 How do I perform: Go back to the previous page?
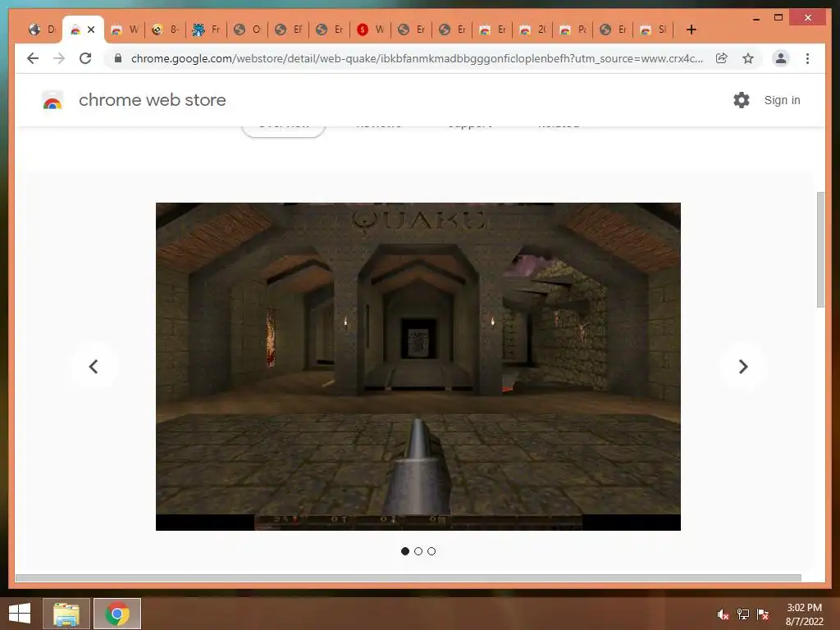pyautogui.click(x=33, y=58)
